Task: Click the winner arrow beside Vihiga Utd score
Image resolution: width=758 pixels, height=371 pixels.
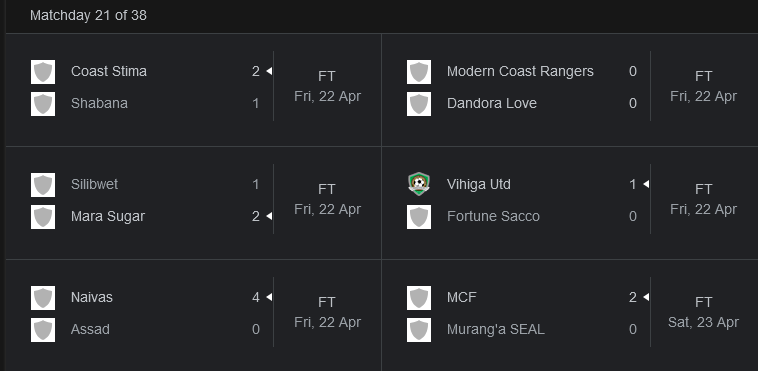Action: pos(646,184)
